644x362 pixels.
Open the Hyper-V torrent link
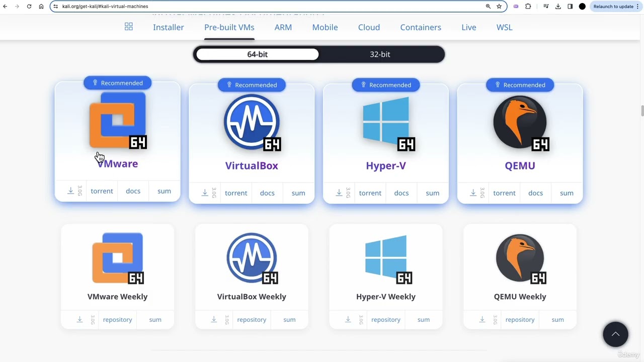click(370, 193)
